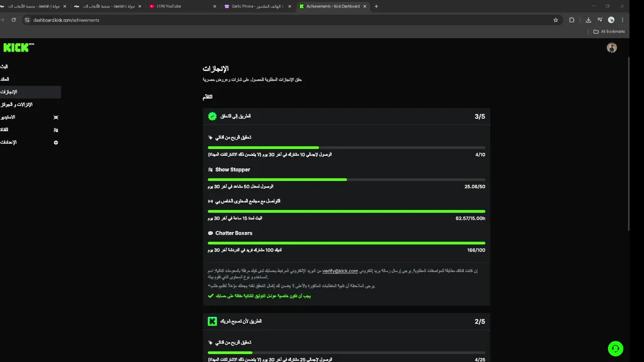The image size is (644, 362).
Task: Click the verify@kick.com email link
Action: point(340,271)
